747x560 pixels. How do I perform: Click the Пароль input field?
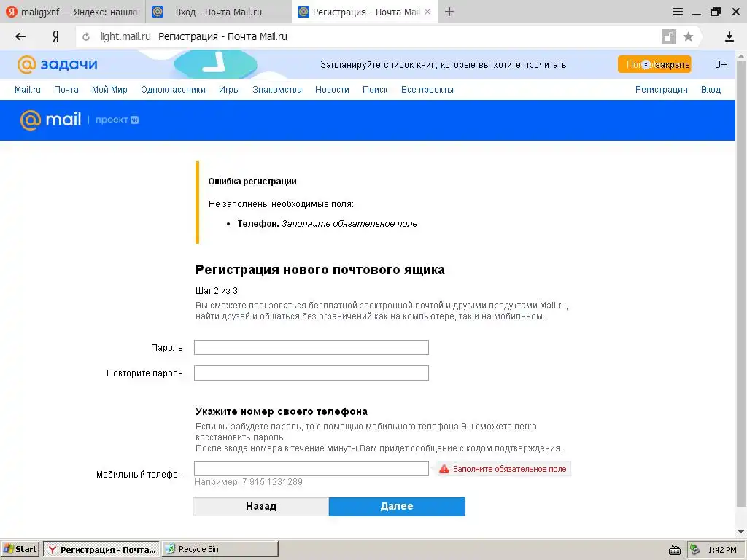[x=311, y=348]
